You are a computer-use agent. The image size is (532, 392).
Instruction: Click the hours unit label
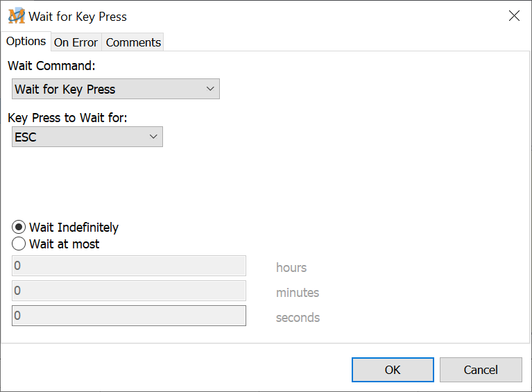click(x=291, y=268)
